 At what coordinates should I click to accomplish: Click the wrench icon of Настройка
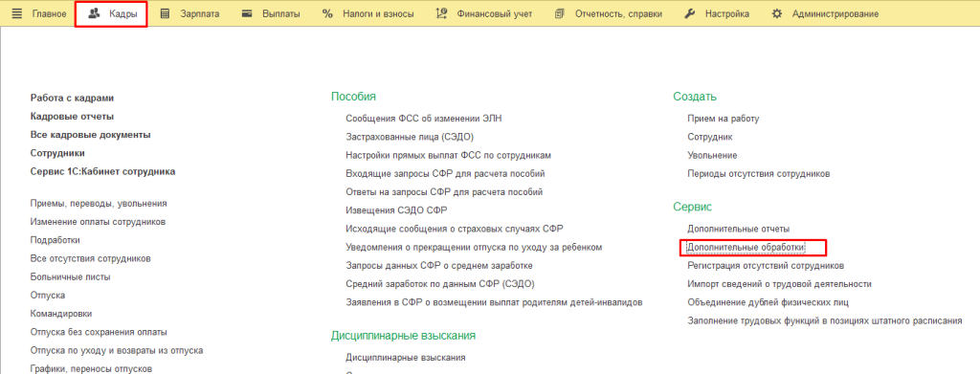click(x=690, y=13)
